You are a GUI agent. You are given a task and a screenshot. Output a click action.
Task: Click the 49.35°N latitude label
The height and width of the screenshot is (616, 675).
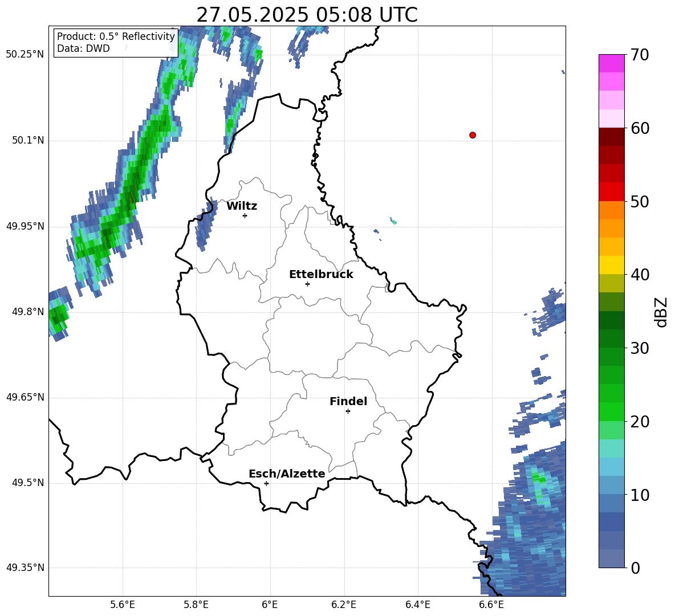pos(25,568)
